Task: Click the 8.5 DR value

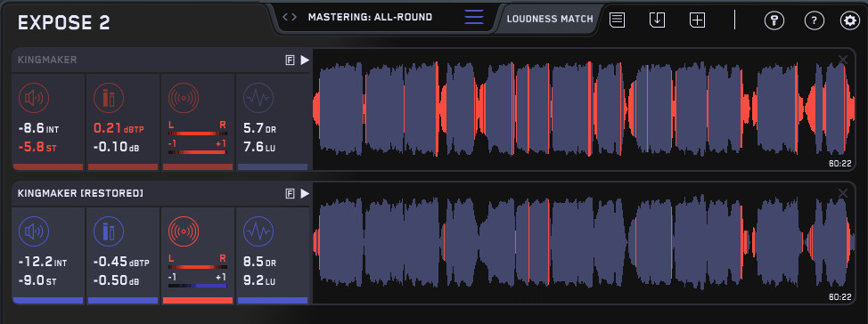Action: (x=260, y=262)
